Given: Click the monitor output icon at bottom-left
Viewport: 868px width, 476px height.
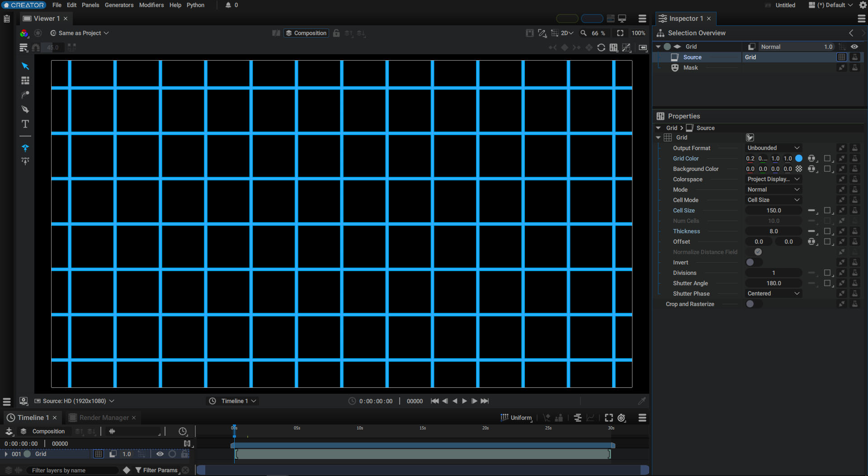Looking at the screenshot, I should tap(24, 401).
